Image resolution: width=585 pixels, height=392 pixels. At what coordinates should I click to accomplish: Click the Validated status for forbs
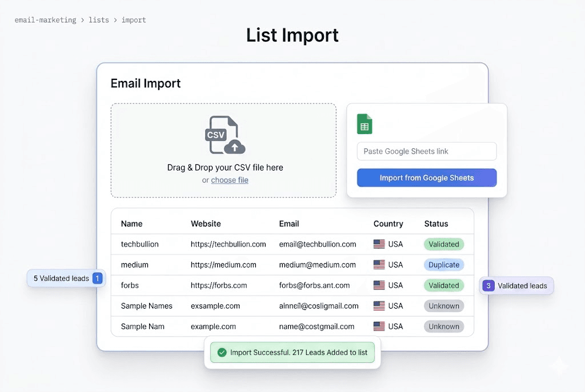(x=443, y=285)
